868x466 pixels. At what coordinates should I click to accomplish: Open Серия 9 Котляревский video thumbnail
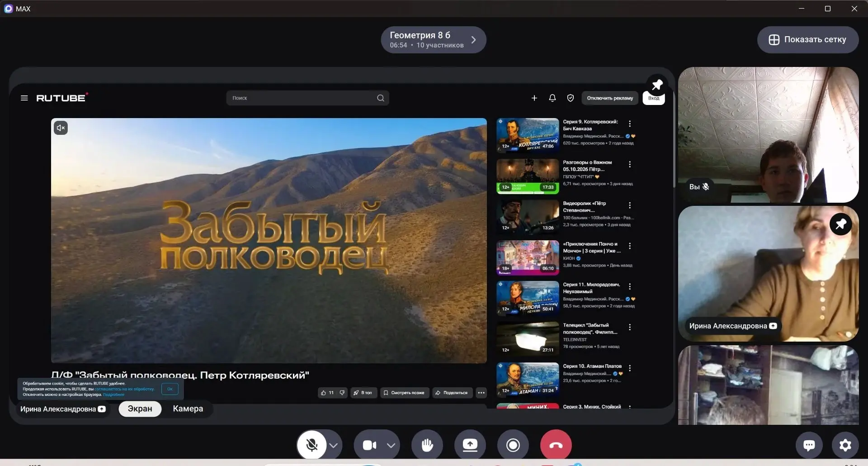(x=528, y=134)
